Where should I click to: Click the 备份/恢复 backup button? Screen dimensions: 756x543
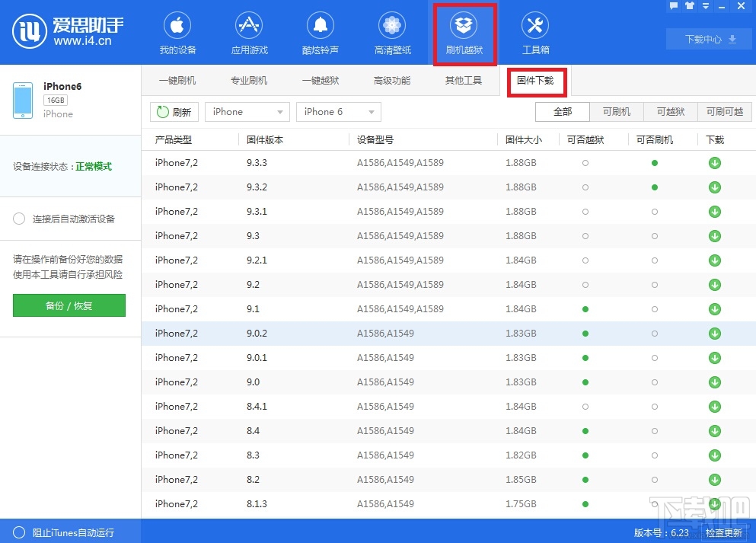[69, 305]
